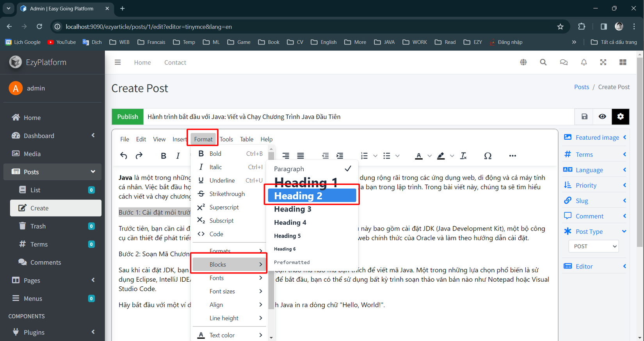Open a new browser tab
The image size is (644, 341).
pyautogui.click(x=123, y=8)
